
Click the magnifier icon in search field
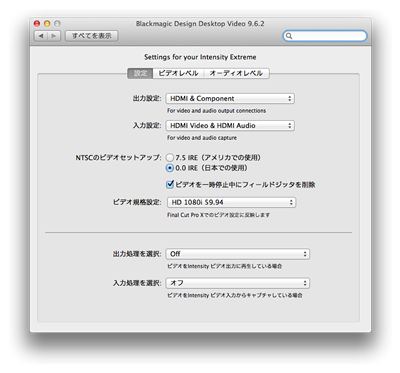(x=289, y=36)
